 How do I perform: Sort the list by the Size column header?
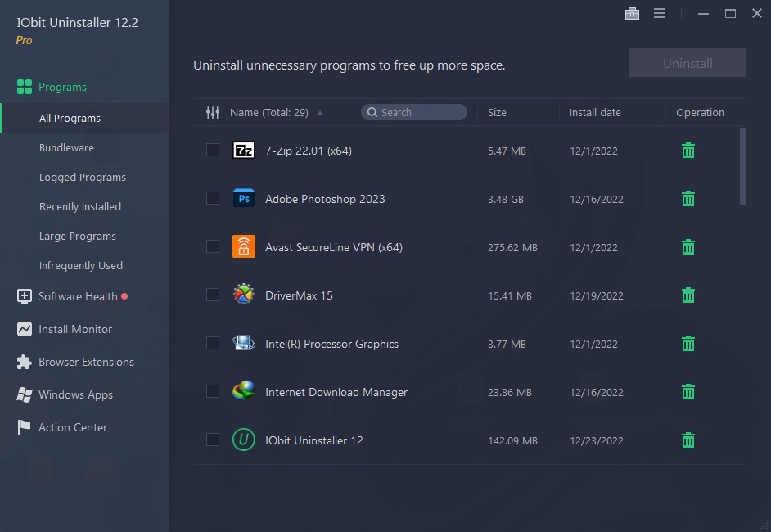pos(497,113)
